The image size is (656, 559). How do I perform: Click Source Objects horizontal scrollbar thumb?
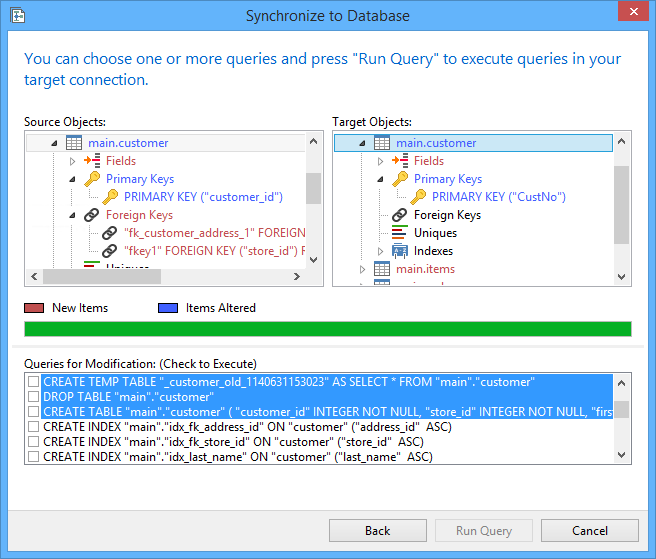tap(102, 277)
